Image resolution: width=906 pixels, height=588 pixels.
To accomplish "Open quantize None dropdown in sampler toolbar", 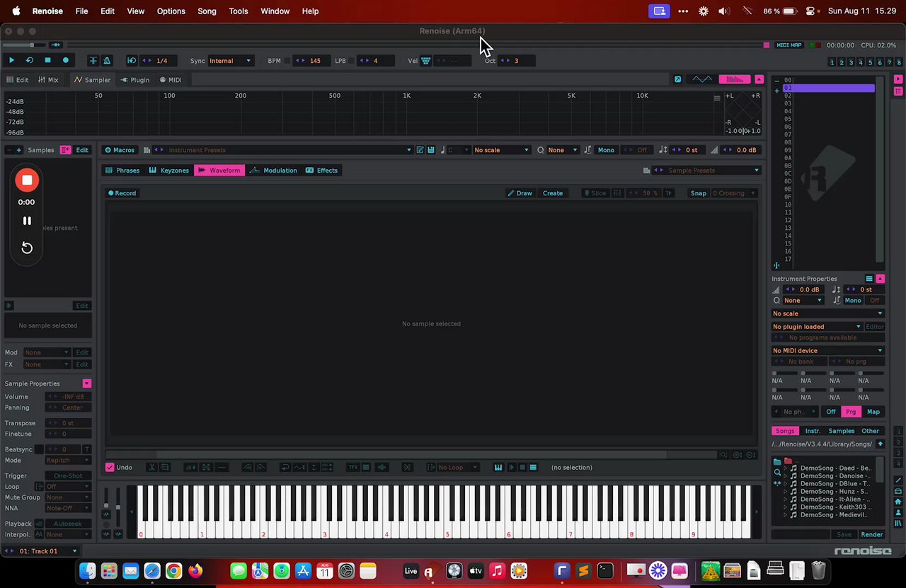I will [x=563, y=150].
